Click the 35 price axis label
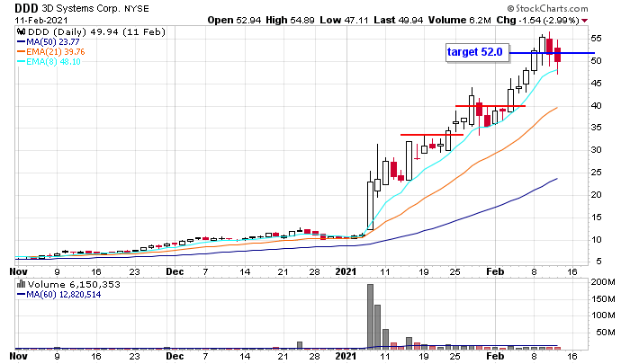Viewport: 630px width, 364px height. click(596, 128)
